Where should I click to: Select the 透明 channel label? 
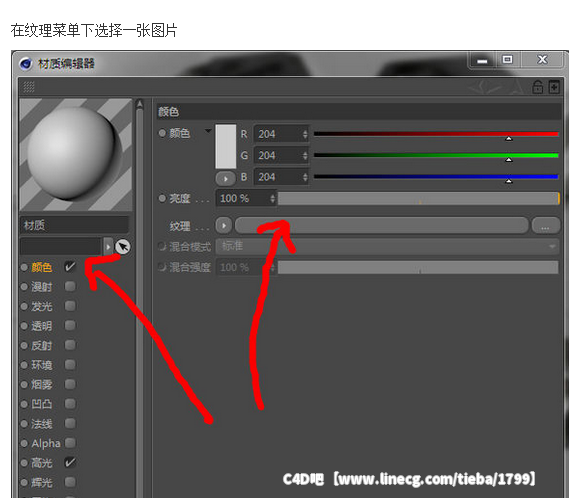coord(42,326)
